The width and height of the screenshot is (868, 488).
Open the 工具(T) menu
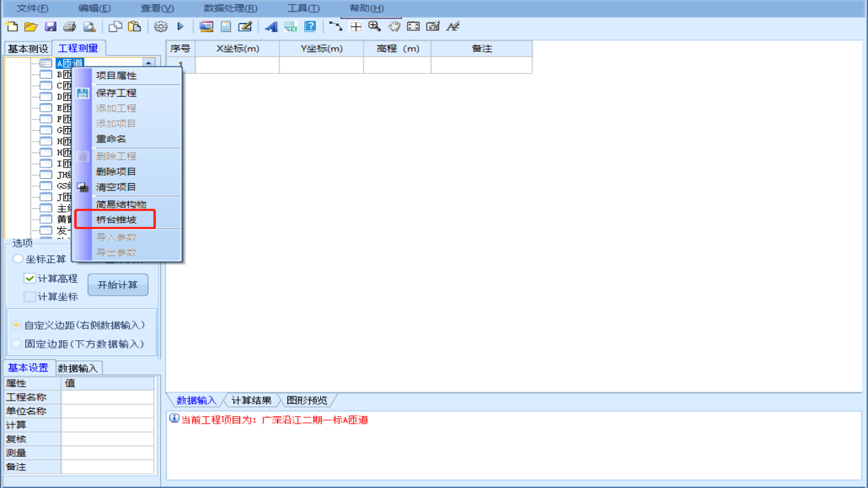303,8
